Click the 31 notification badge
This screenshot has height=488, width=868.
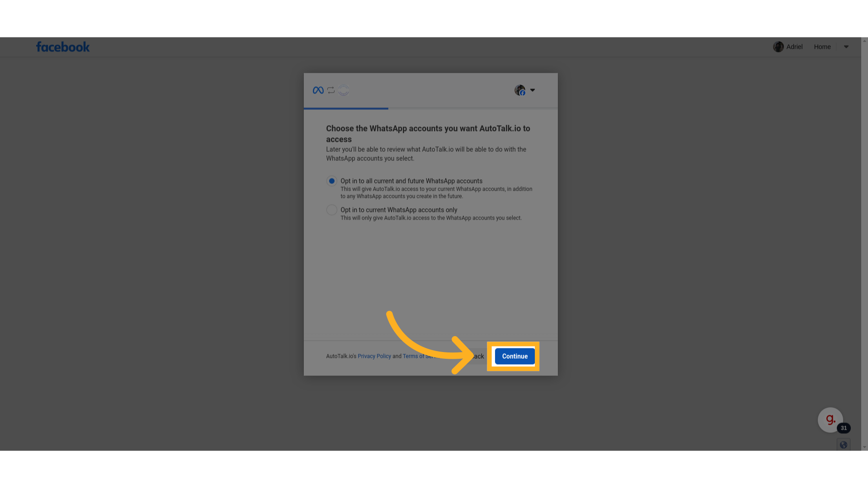click(x=844, y=428)
